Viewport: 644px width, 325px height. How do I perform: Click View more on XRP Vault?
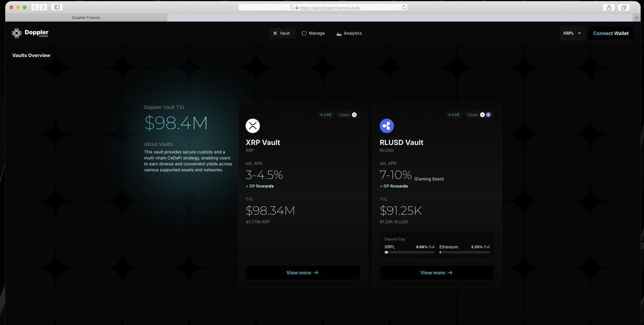[303, 273]
